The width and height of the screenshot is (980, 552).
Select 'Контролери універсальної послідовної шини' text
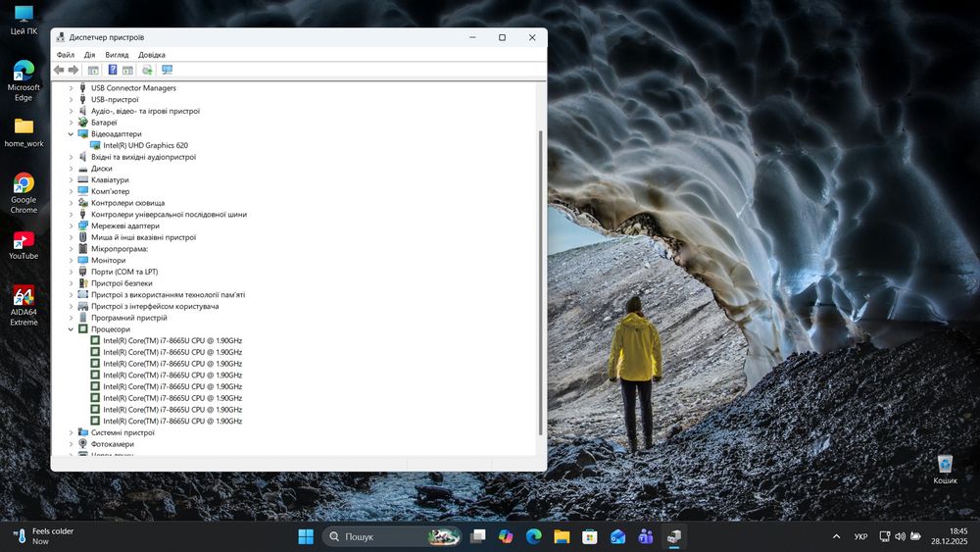169,215
